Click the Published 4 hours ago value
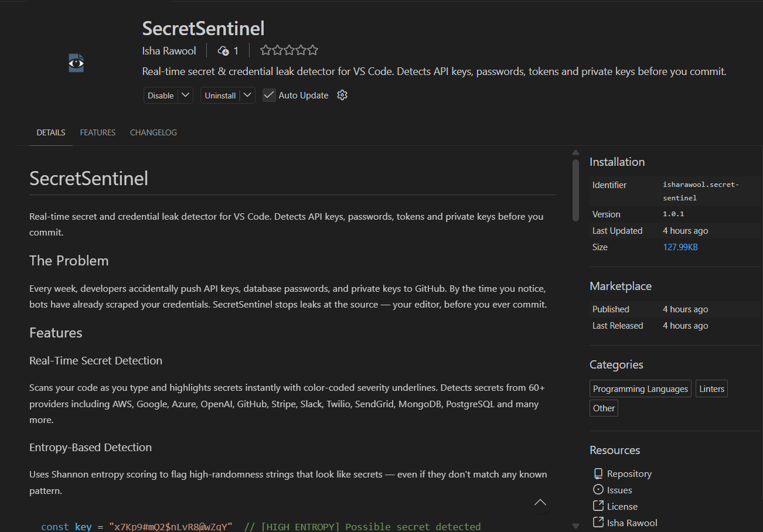The height and width of the screenshot is (532, 763). tap(686, 309)
